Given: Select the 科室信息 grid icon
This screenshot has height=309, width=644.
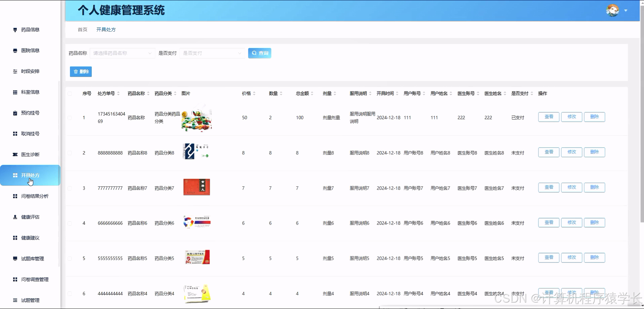Looking at the screenshot, I should (x=14, y=92).
